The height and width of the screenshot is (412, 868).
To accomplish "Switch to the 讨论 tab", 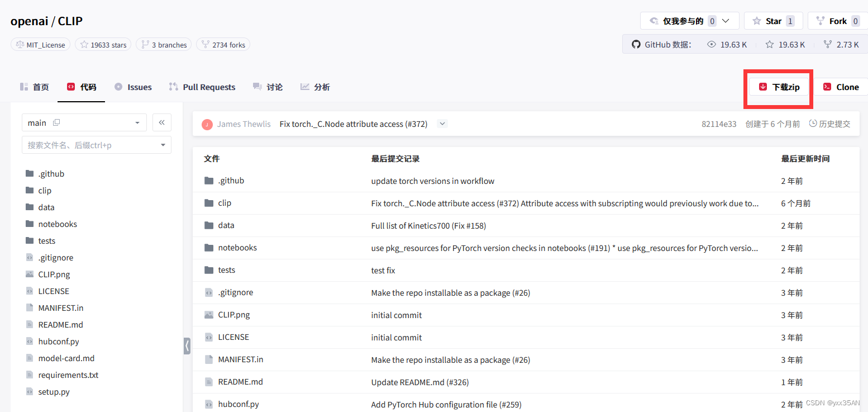I will [x=268, y=87].
